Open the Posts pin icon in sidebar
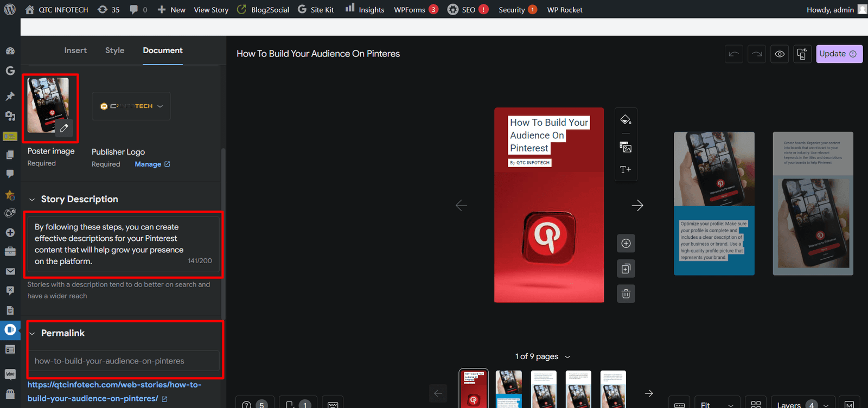Screen dimensions: 868x408 [x=10, y=96]
